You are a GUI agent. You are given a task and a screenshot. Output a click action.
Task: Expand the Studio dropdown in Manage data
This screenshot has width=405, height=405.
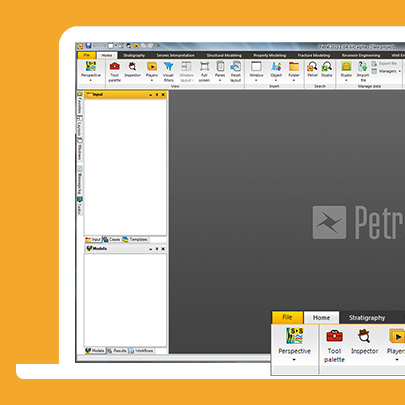point(346,80)
